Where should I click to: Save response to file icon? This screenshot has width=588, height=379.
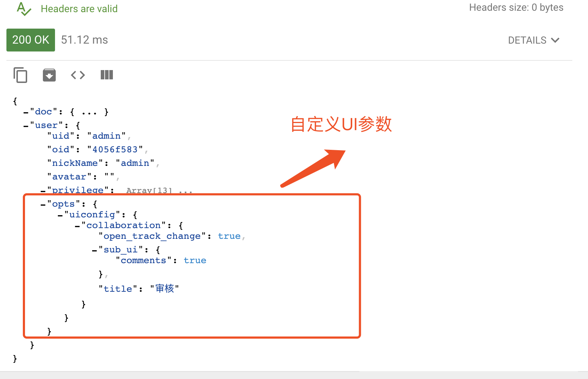coord(49,75)
